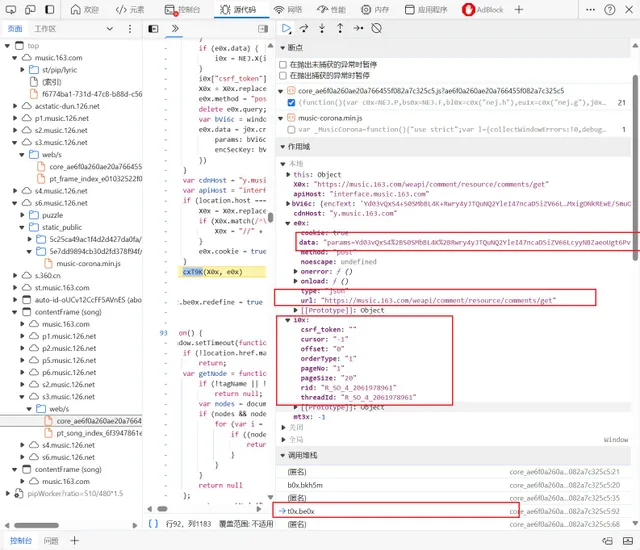The image size is (640, 550).
Task: Enable pause on caught exceptions checkbox
Action: pyautogui.click(x=283, y=75)
